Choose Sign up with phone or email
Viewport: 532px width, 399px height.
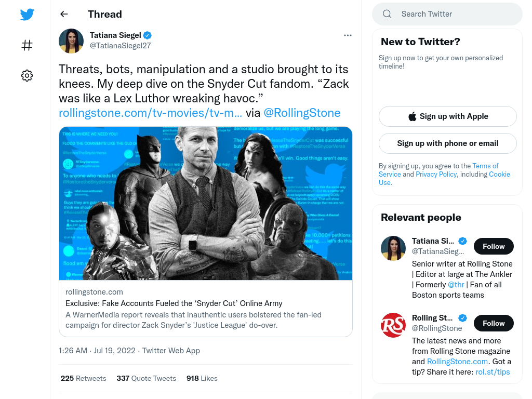click(x=447, y=143)
